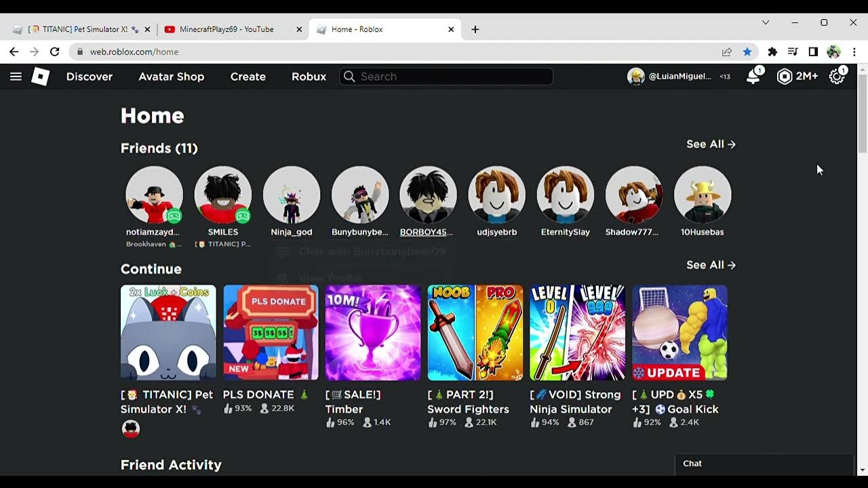Open the LuianMiguel profile avatar

[x=636, y=77]
